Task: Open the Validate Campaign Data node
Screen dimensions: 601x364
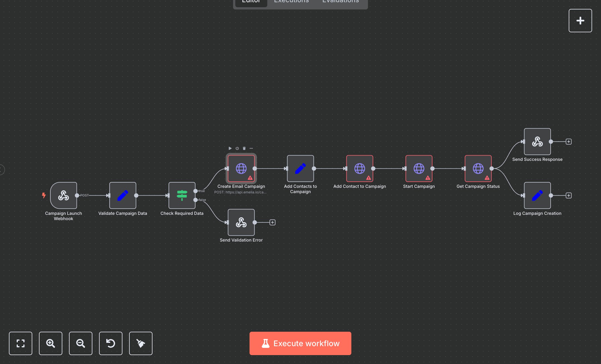Action: (x=122, y=196)
